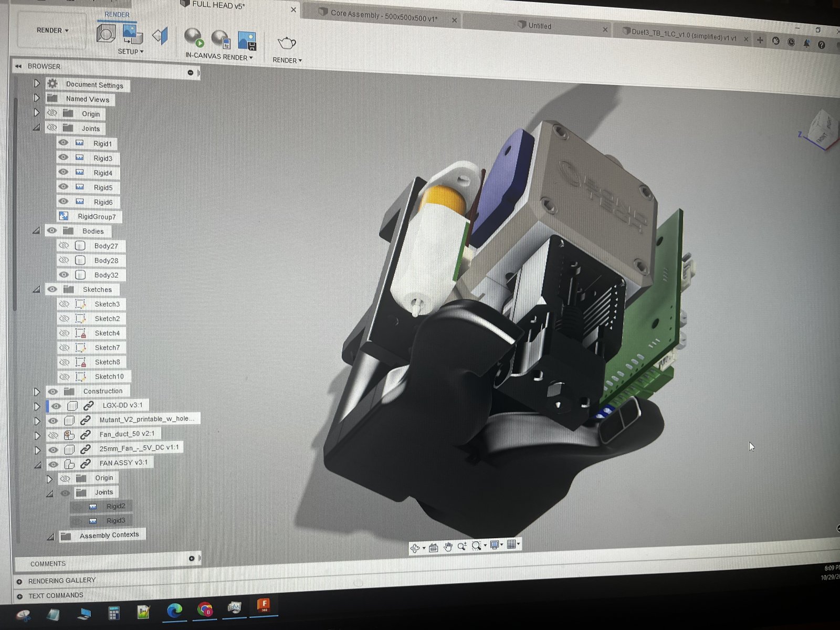Open the Notifications bell icon
This screenshot has height=630, width=840.
pyautogui.click(x=806, y=44)
